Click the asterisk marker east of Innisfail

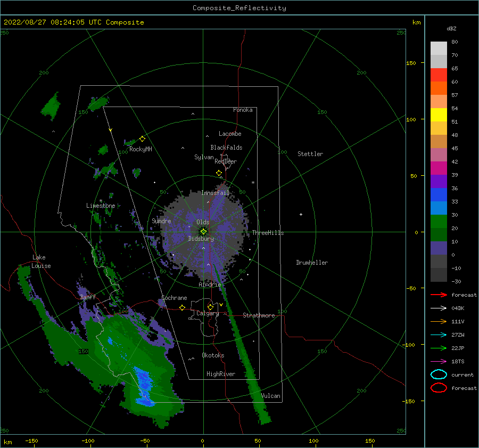point(253,183)
